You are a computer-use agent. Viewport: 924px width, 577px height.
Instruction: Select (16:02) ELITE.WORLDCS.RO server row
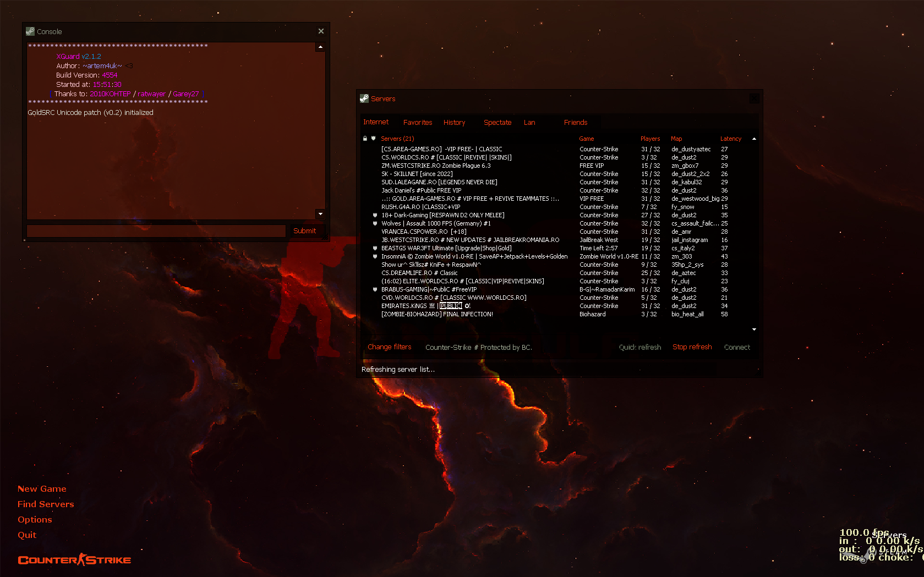(x=556, y=281)
